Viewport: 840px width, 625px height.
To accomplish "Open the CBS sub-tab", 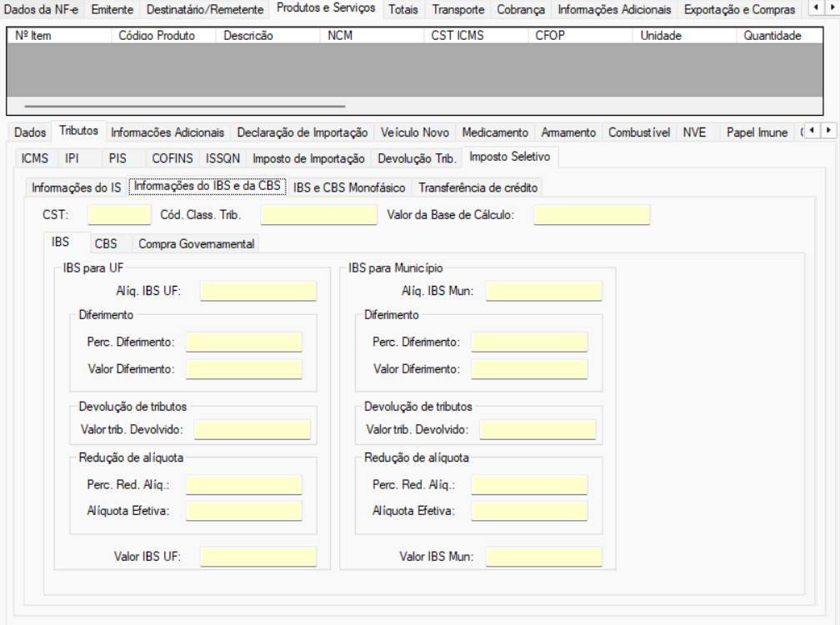I will (x=106, y=243).
